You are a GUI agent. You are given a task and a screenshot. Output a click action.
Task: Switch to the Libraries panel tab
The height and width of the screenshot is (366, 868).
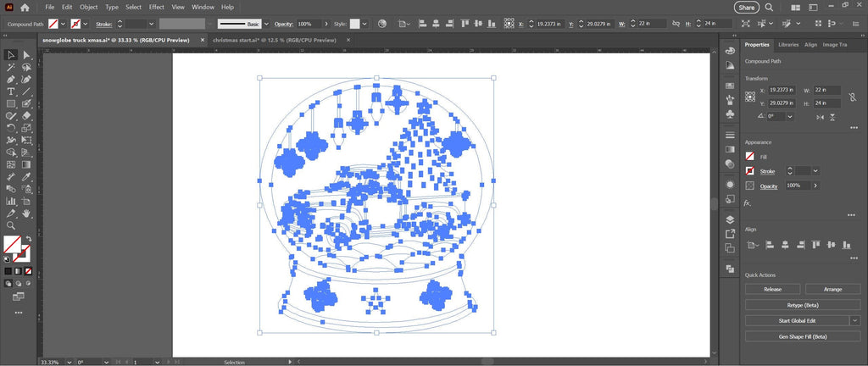pos(788,45)
